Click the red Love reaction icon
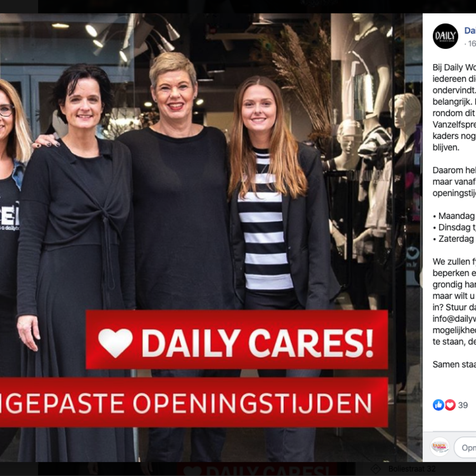The image size is (476, 476). coord(450,405)
